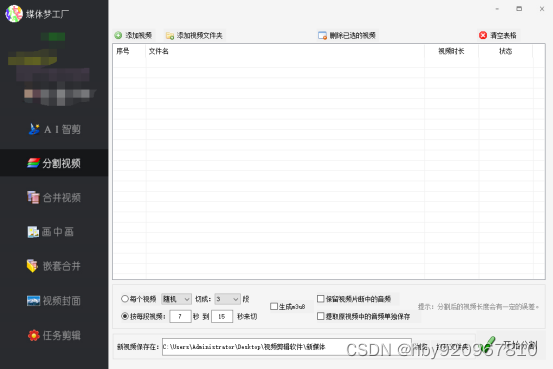This screenshot has width=553, height=369.
Task: Click the 开始分割 button
Action: point(510,345)
